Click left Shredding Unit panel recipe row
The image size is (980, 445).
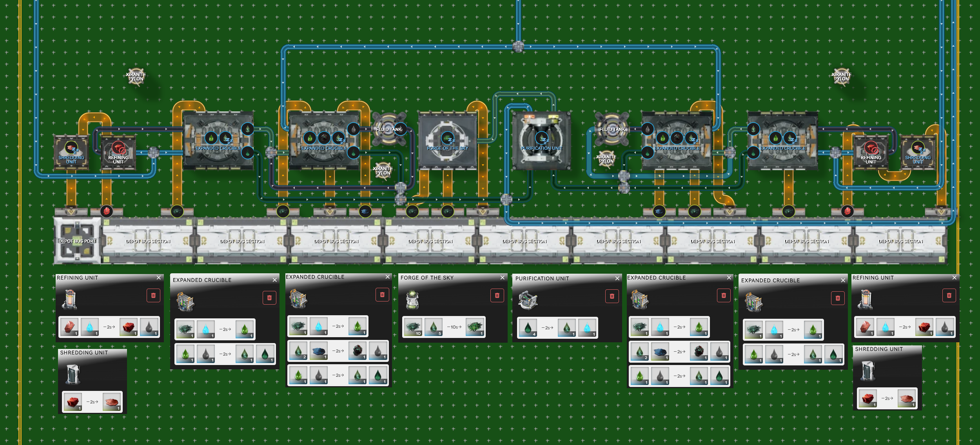[92, 402]
